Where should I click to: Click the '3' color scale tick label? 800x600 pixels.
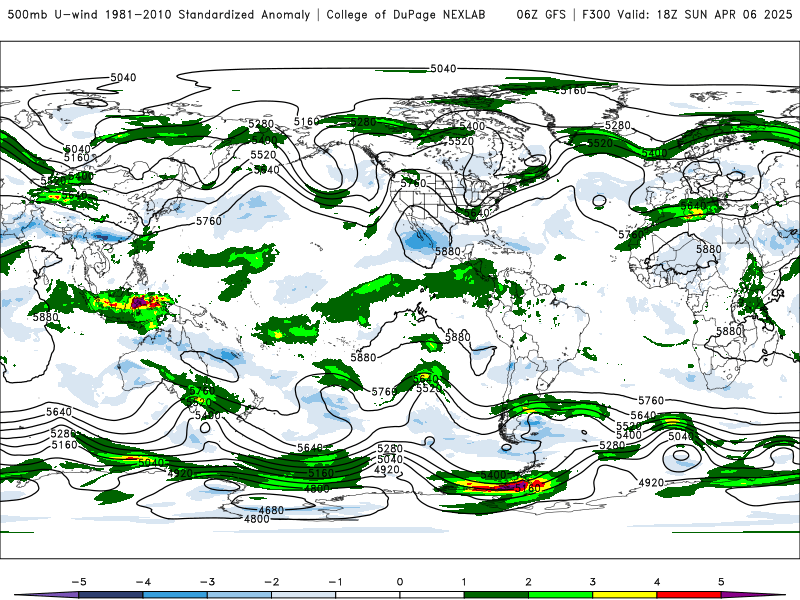click(x=593, y=582)
